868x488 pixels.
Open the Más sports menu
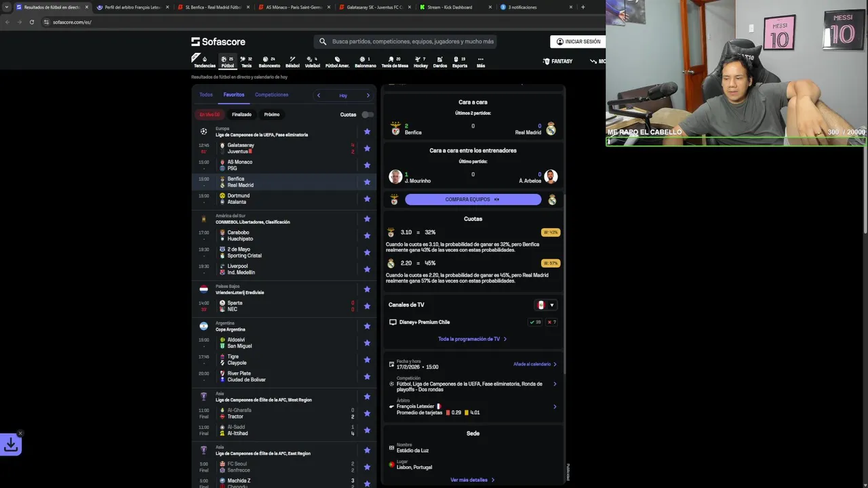pyautogui.click(x=481, y=62)
